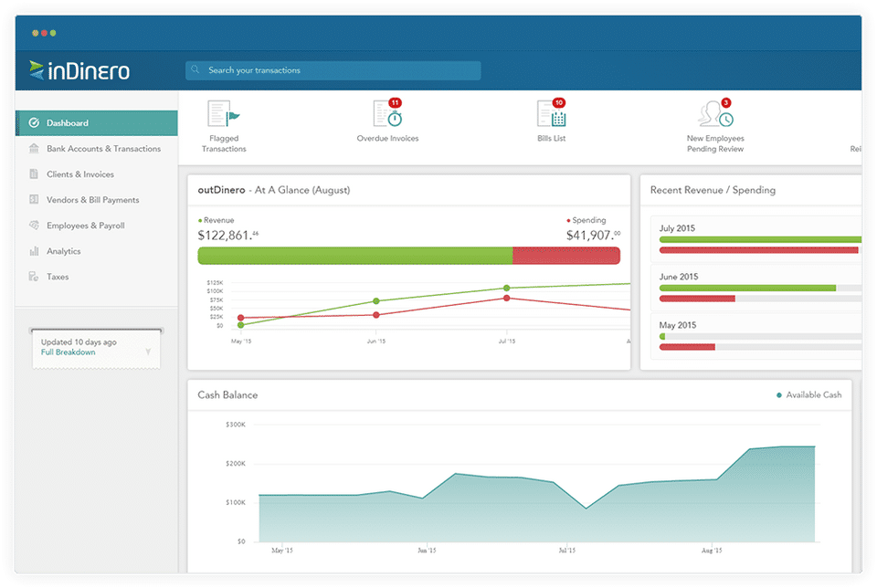
Task: Click the red Jul '15 spending point
Action: click(x=507, y=298)
